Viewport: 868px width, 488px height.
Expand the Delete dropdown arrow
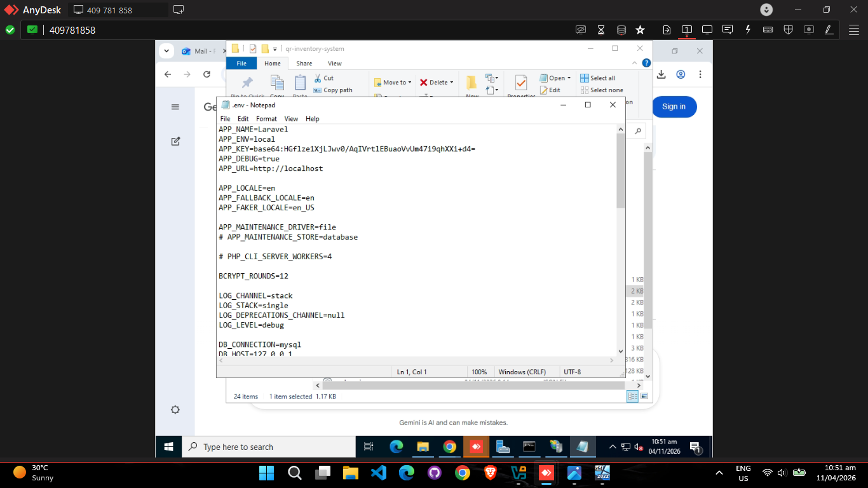point(452,83)
